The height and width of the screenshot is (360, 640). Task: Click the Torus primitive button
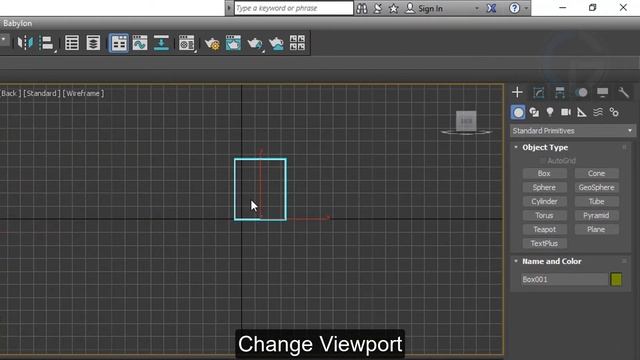[x=544, y=215]
